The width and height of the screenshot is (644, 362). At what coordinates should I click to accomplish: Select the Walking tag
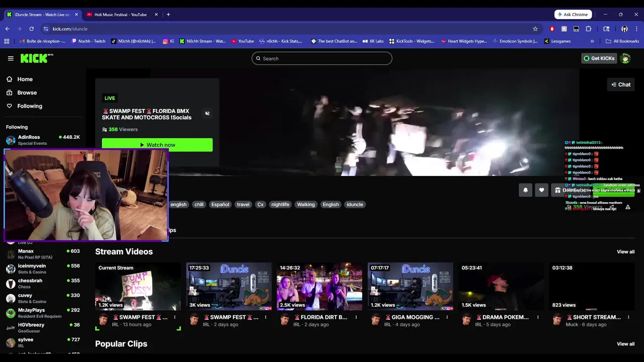[x=305, y=205]
